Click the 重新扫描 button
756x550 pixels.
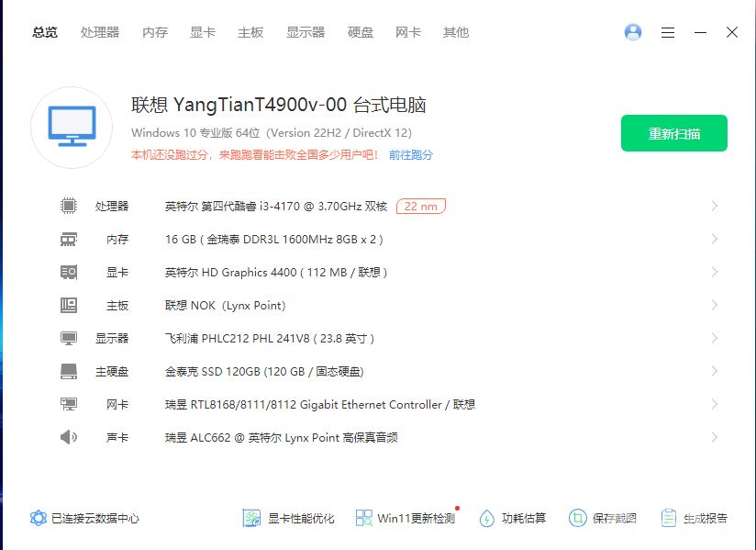[x=674, y=133]
